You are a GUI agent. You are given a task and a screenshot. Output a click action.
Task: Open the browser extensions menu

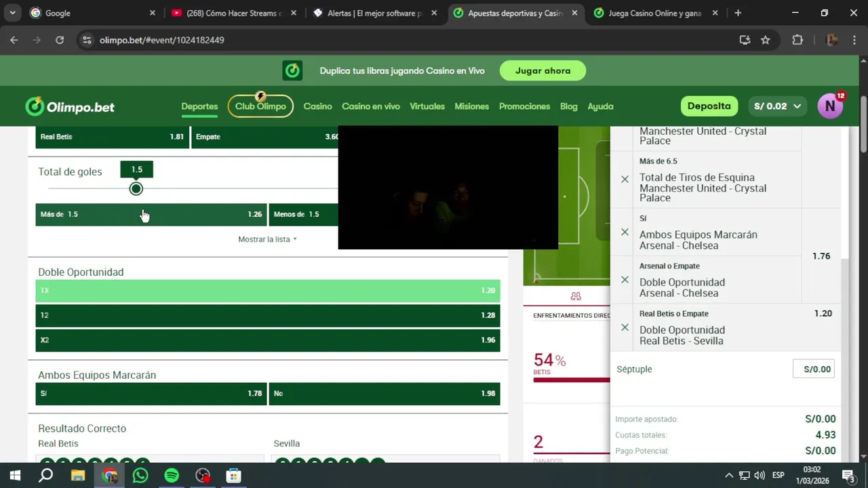(797, 40)
